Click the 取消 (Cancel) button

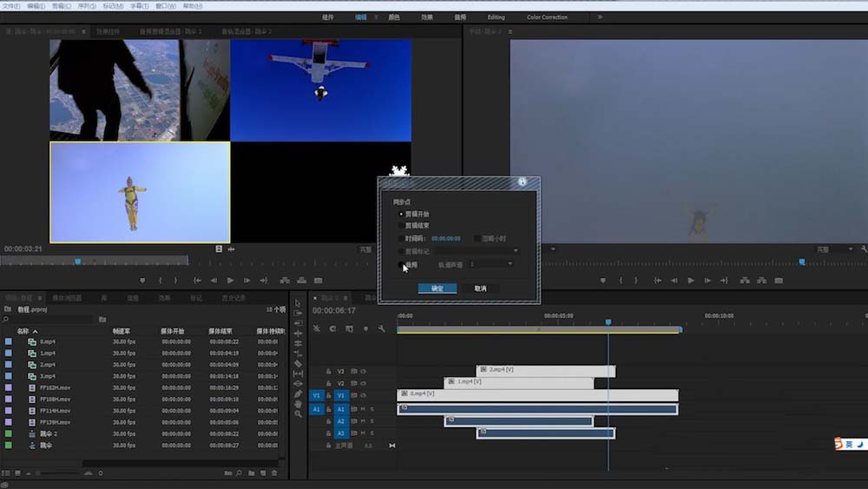click(480, 288)
